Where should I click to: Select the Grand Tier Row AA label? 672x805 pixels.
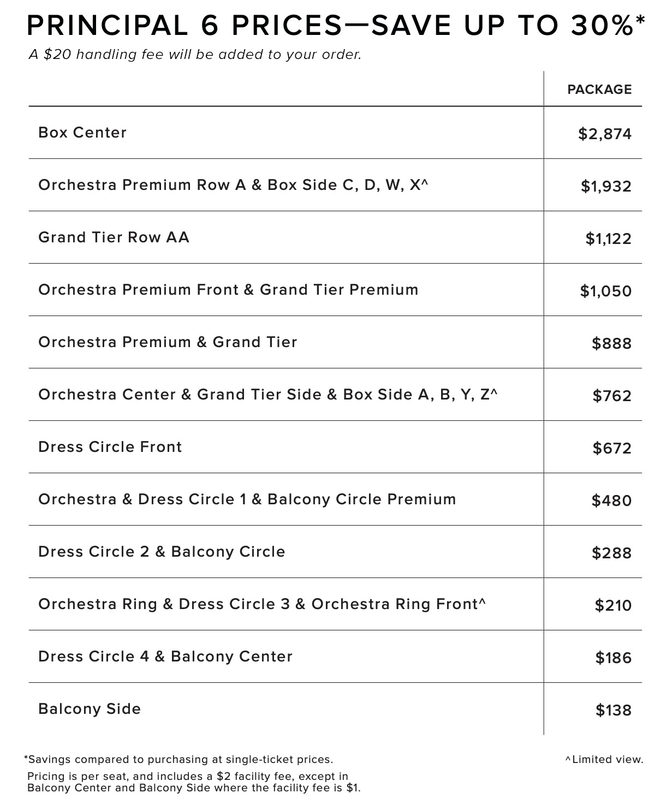coord(114,237)
